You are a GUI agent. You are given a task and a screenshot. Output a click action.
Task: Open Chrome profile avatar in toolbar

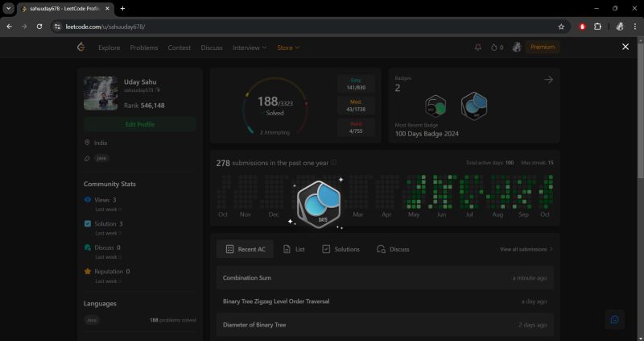[x=620, y=27]
